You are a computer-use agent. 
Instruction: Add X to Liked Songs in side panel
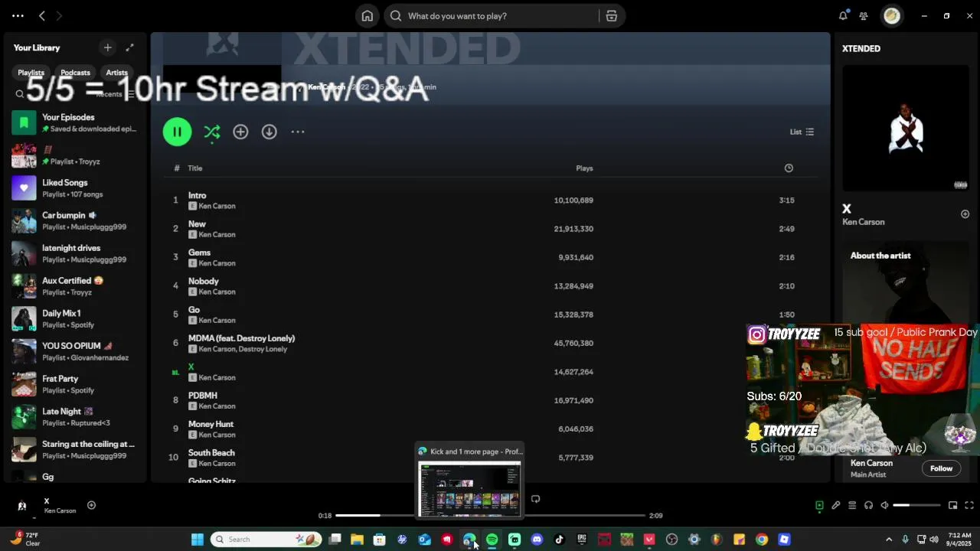(965, 214)
